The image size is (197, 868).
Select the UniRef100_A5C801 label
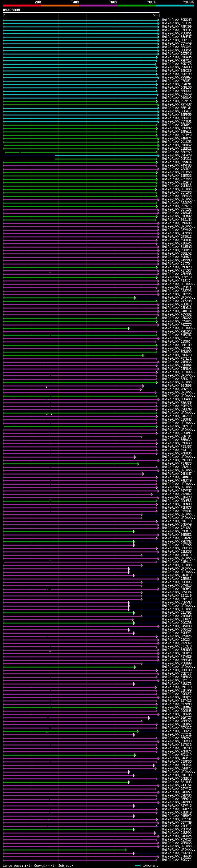coord(177,33)
